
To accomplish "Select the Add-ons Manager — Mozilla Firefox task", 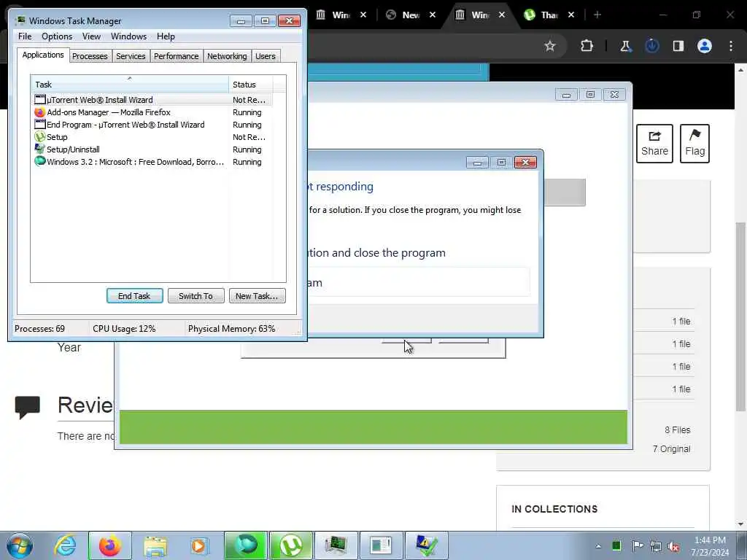I will click(152, 112).
